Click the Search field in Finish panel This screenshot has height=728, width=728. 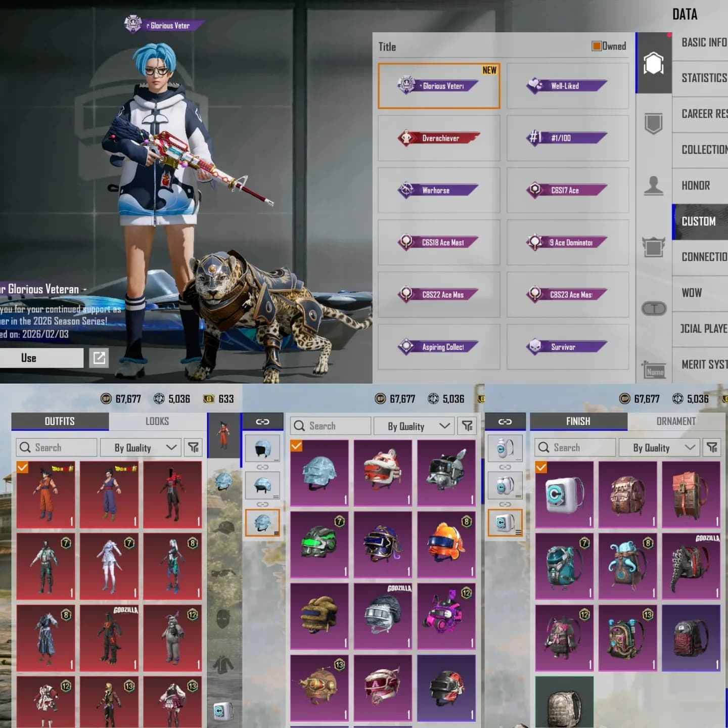pos(575,447)
